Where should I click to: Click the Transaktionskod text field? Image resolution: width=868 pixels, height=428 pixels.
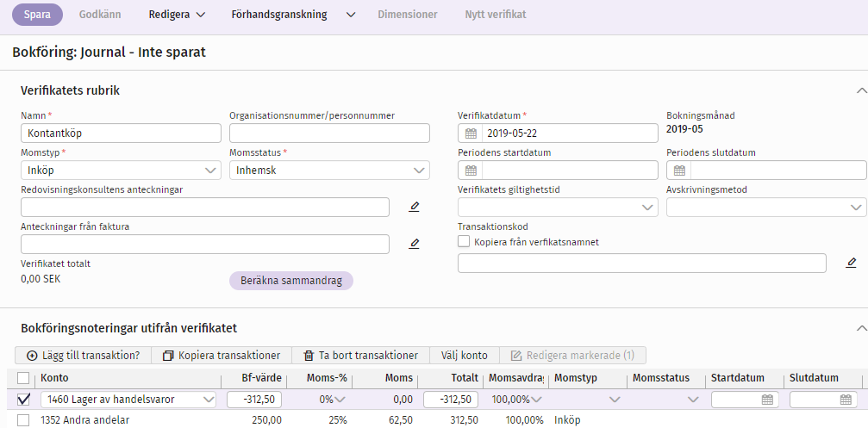[642, 264]
